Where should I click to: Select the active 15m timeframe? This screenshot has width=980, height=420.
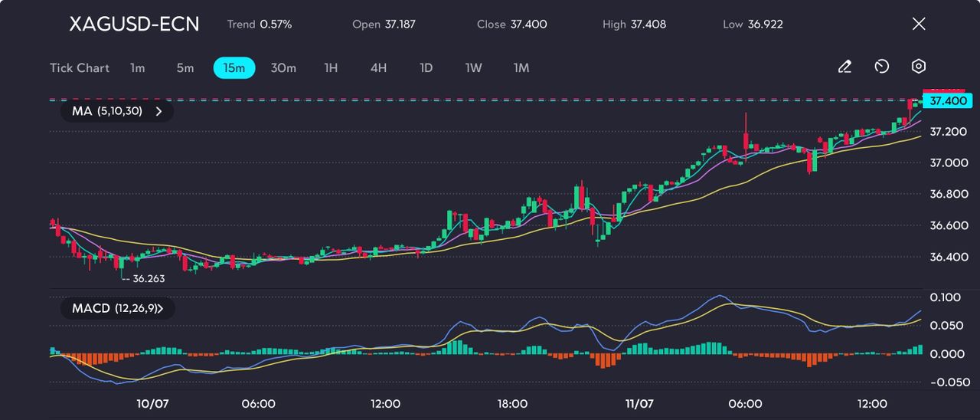[x=234, y=68]
